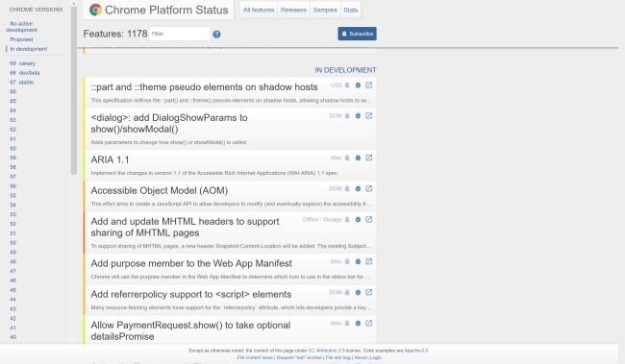Focus the Filter input field

click(x=180, y=34)
